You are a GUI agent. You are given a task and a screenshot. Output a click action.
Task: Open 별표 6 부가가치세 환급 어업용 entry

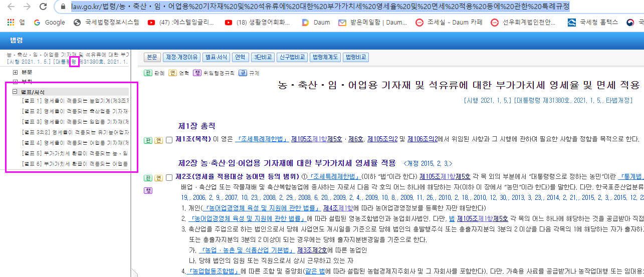coord(75,164)
